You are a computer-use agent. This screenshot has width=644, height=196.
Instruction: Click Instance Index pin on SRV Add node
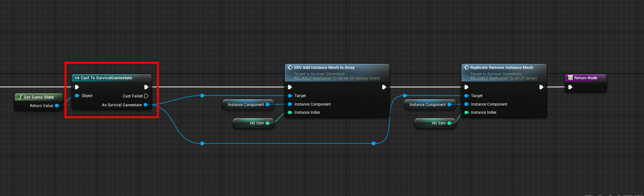pyautogui.click(x=290, y=112)
